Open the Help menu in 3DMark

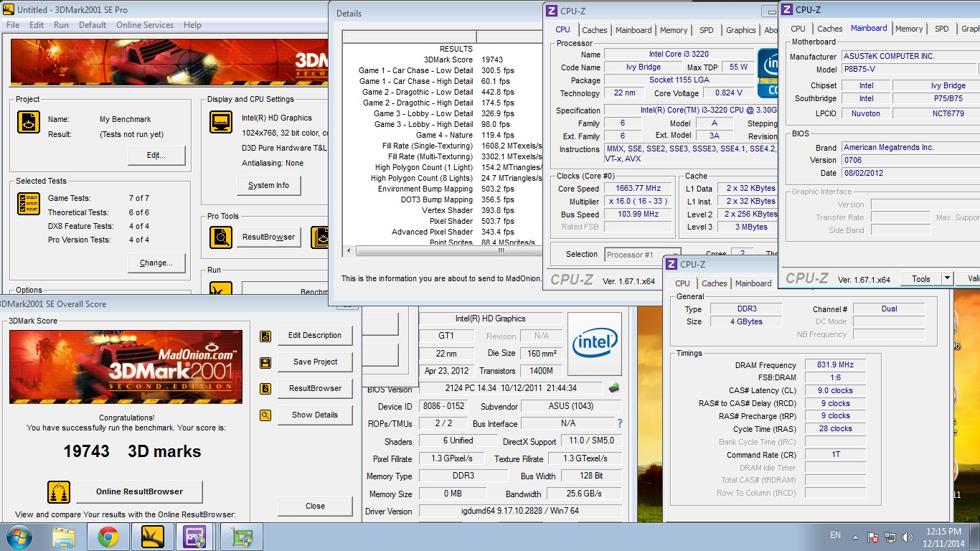click(x=192, y=25)
